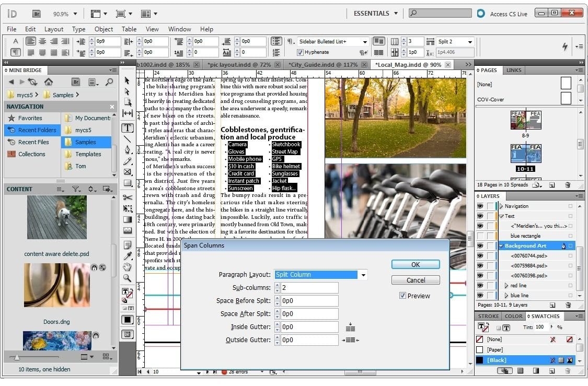Hide the Navigation layer
The image size is (588, 386).
pos(479,205)
